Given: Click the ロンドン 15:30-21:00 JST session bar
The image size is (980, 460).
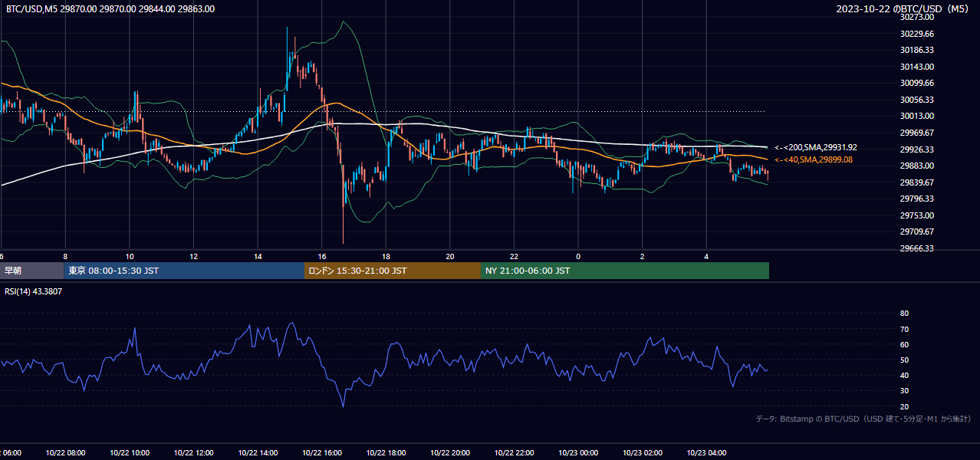Looking at the screenshot, I should click(393, 271).
